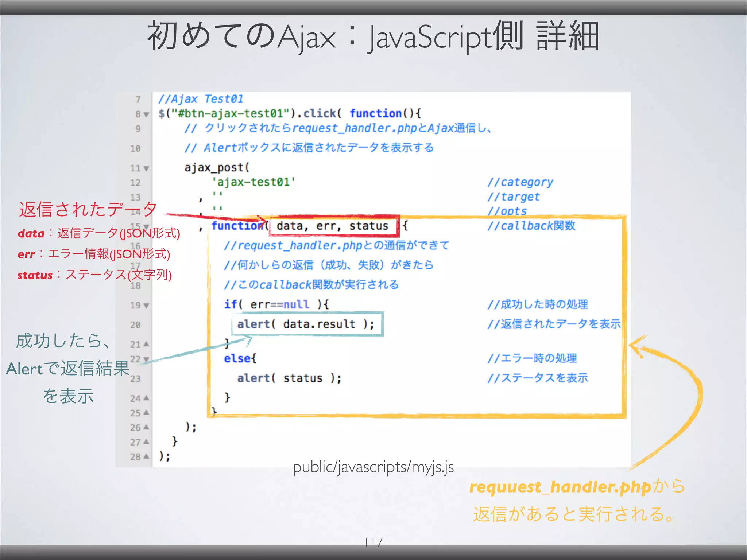Click the '//このcallback関数が実行される' comment
The image size is (747, 560).
click(x=311, y=285)
